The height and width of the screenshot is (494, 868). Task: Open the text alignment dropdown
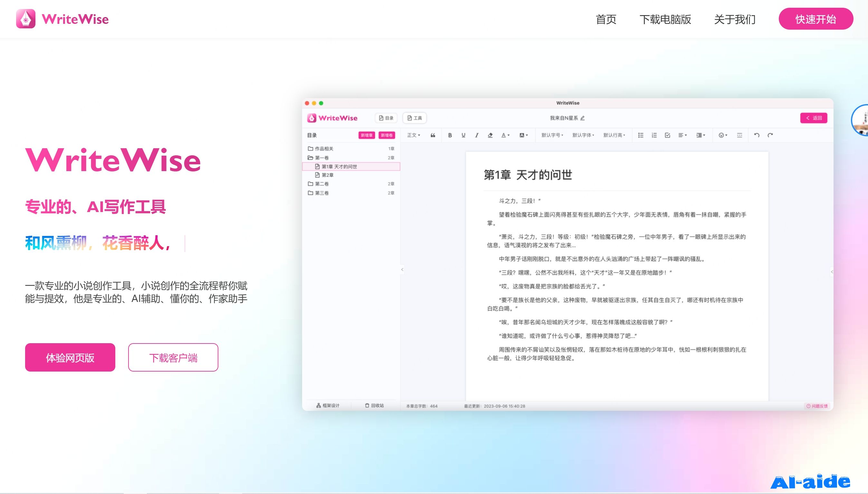coord(682,135)
